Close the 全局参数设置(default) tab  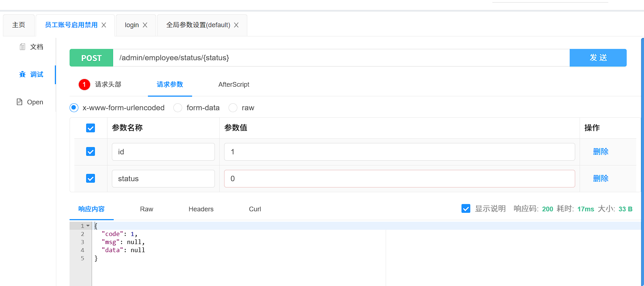[236, 25]
